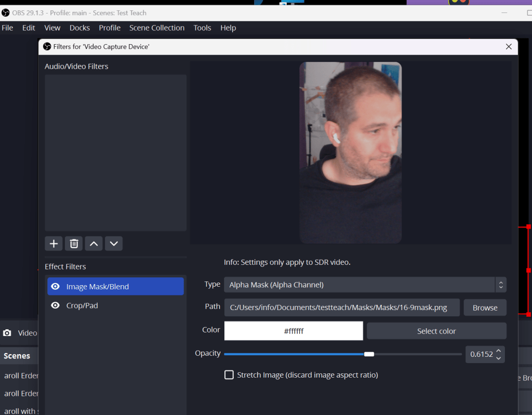
Task: Toggle visibility eye of Image Mask/Blend filter
Action: tap(55, 286)
